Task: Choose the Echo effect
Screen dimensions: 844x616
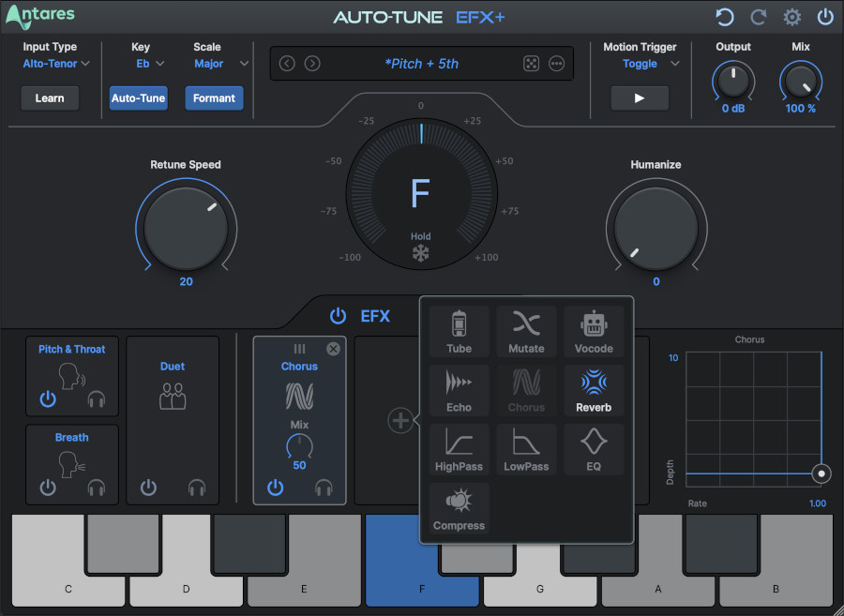Action: click(x=459, y=389)
